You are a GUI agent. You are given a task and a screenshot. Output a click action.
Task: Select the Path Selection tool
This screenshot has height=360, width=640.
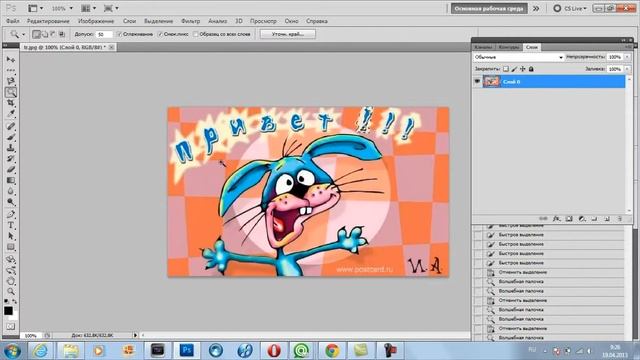[x=11, y=236]
